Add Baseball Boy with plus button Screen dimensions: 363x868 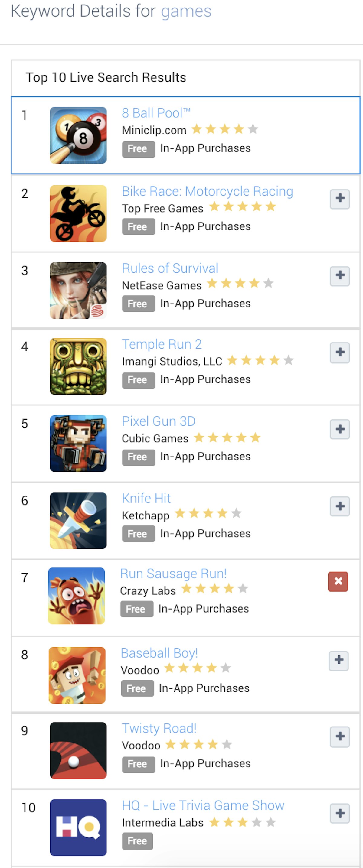pos(338,660)
